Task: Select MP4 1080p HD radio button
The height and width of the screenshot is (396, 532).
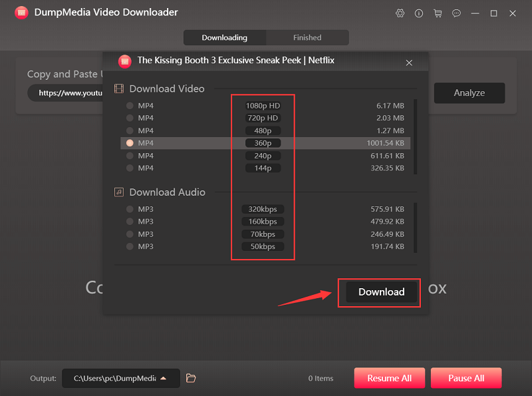Action: [130, 106]
